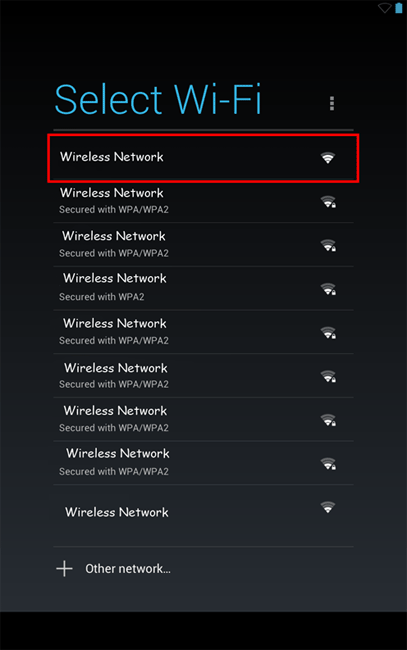This screenshot has width=407, height=650.
Task: Open the three-dot overflow menu
Action: (x=332, y=103)
